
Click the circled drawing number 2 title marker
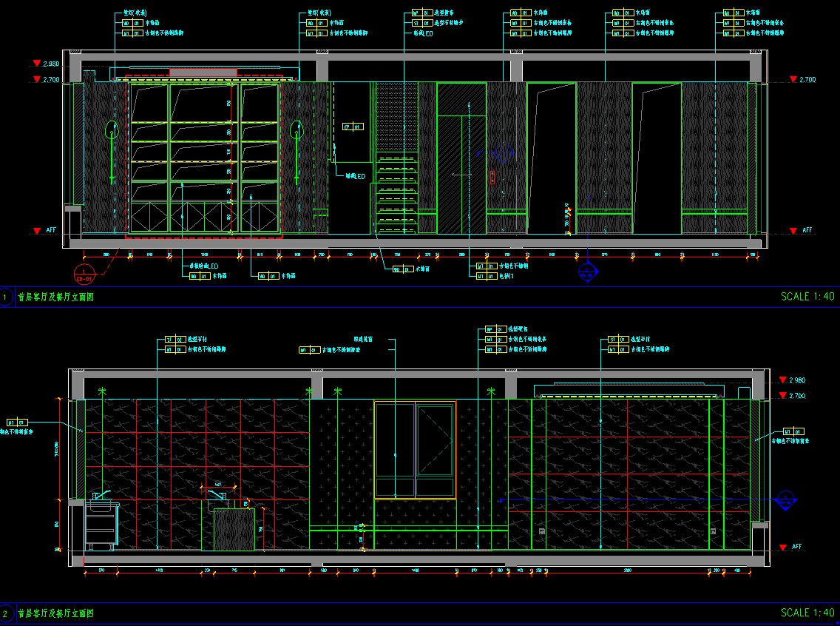pos(7,613)
